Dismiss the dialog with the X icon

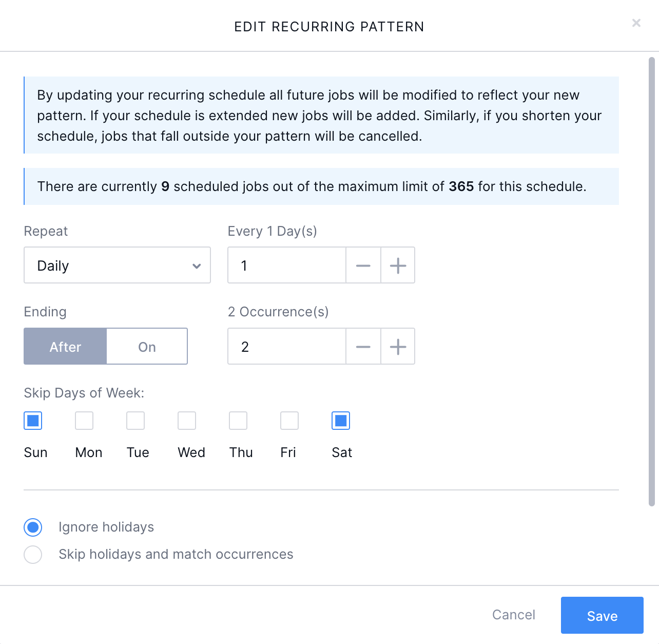[x=636, y=23]
